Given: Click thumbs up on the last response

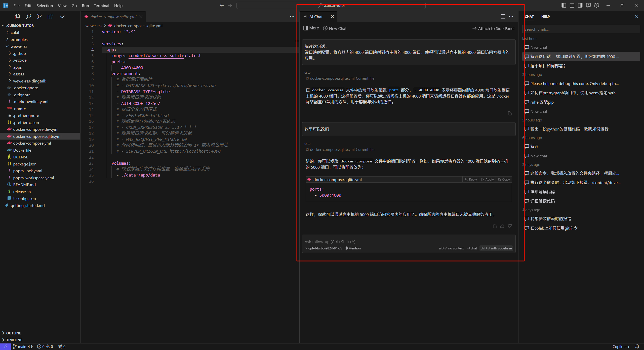Looking at the screenshot, I should coord(502,226).
